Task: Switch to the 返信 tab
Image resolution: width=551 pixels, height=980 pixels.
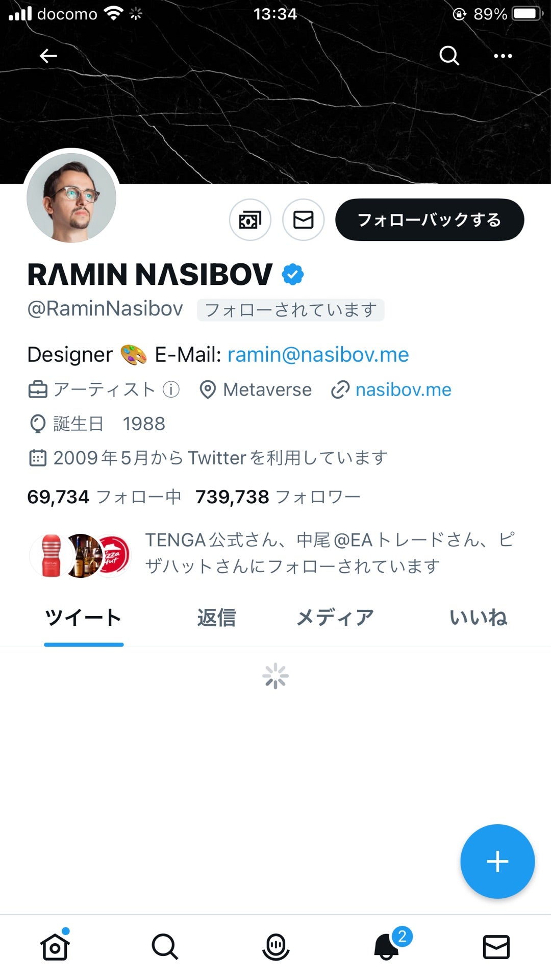Action: [216, 618]
